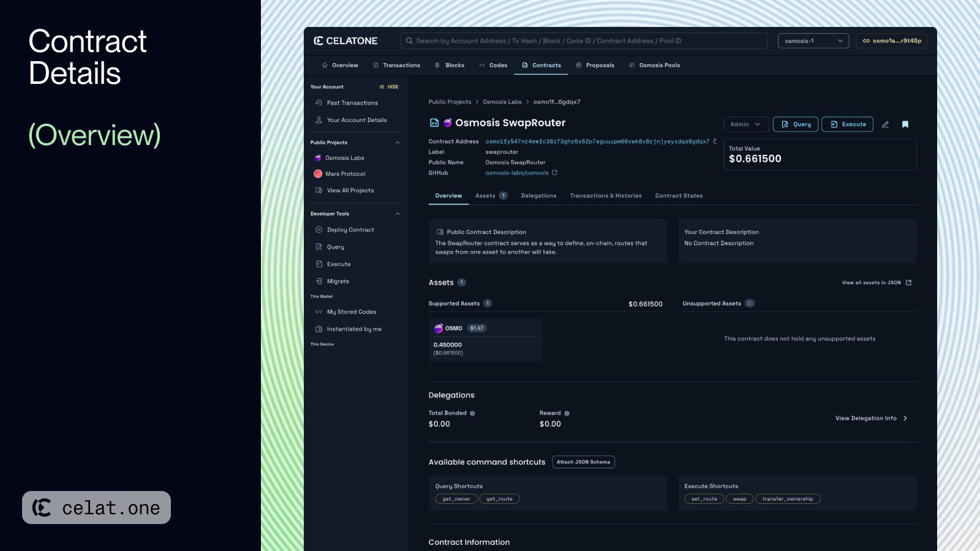Click the swap execute shortcut
The width and height of the screenshot is (980, 551).
(740, 499)
